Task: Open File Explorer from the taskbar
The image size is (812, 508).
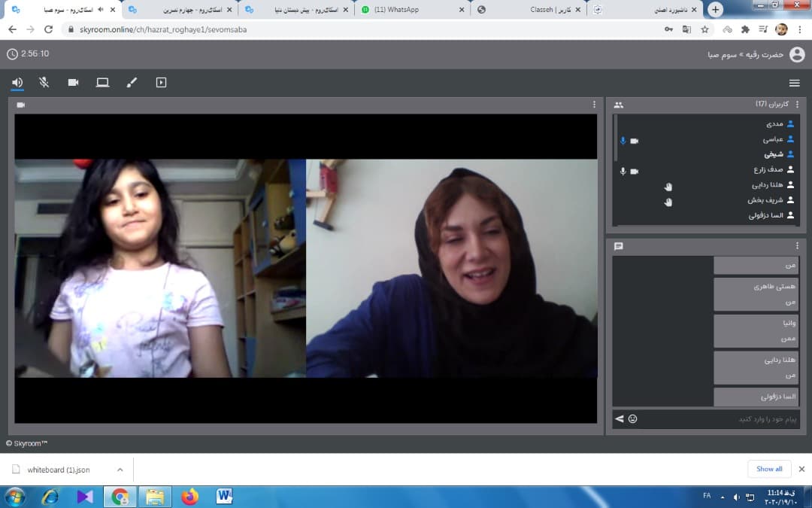Action: pos(155,497)
